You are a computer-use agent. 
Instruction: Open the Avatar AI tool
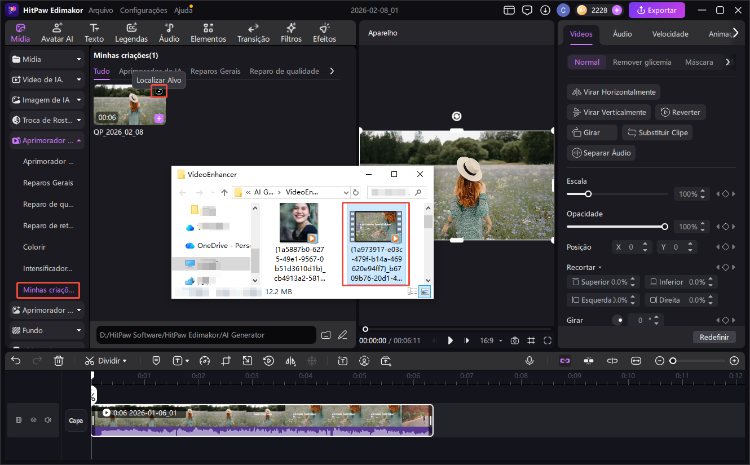point(57,33)
